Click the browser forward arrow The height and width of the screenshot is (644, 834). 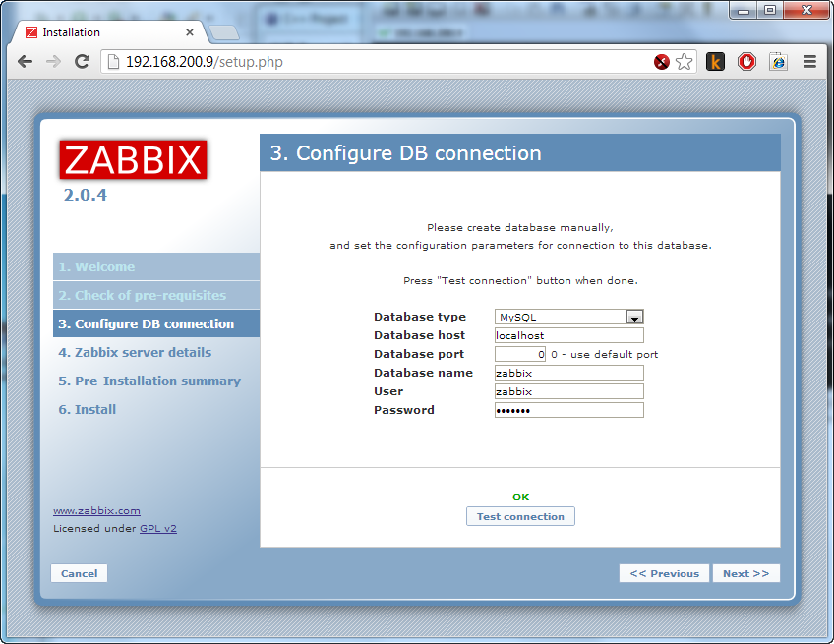pos(53,62)
